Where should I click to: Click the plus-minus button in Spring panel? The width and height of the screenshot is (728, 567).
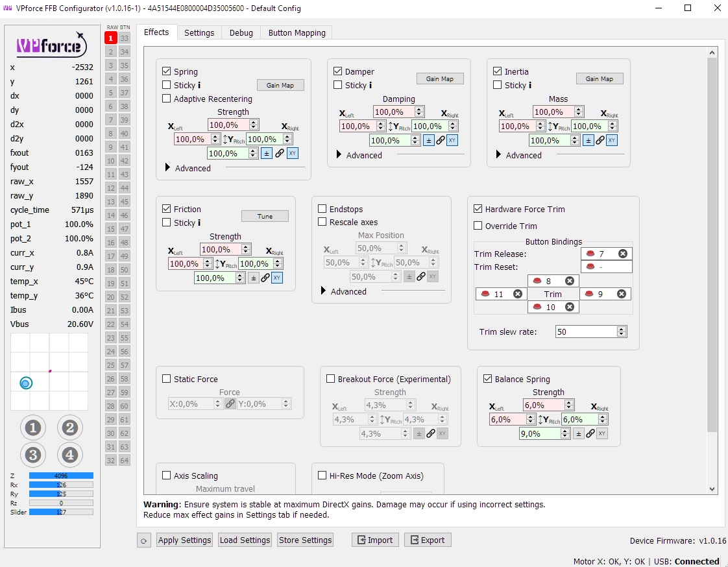[267, 153]
